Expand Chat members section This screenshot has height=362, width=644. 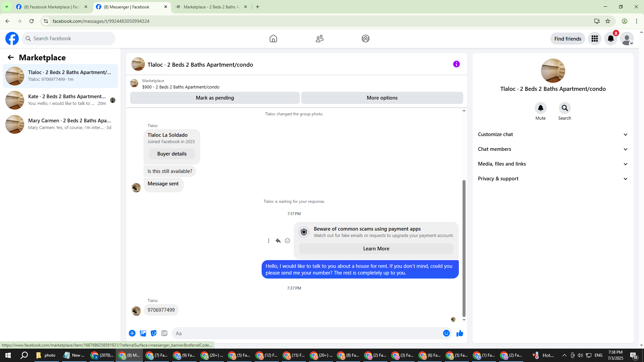[552, 149]
